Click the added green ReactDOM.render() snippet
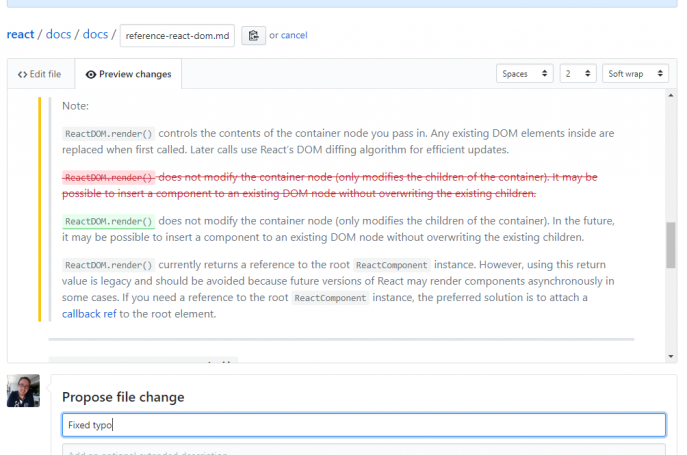Viewport: 687px width, 455px height. tap(108, 221)
